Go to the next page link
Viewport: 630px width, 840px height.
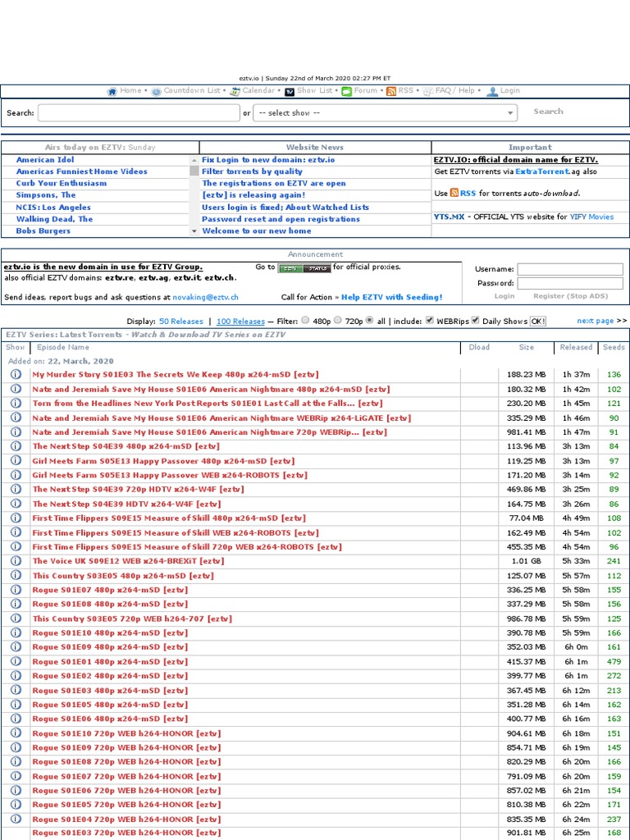point(596,321)
